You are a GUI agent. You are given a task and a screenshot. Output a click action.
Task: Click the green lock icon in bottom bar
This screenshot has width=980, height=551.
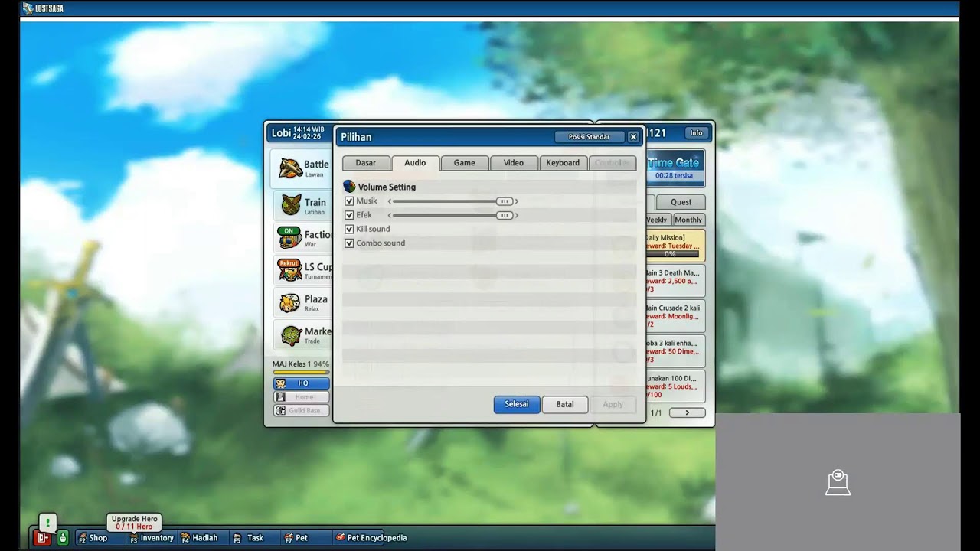pyautogui.click(x=63, y=538)
